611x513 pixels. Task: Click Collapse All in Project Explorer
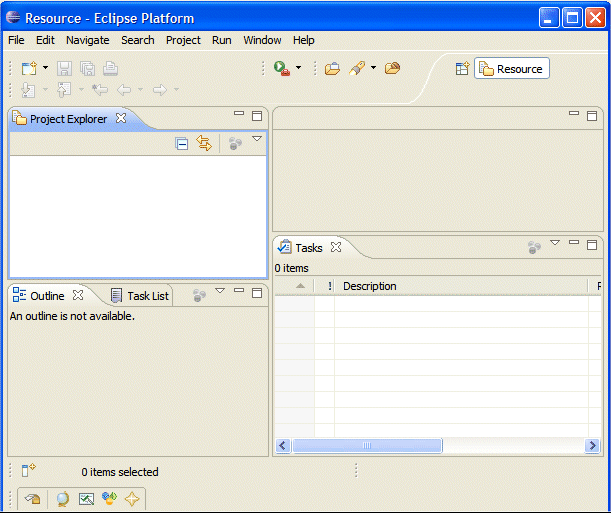[x=182, y=144]
